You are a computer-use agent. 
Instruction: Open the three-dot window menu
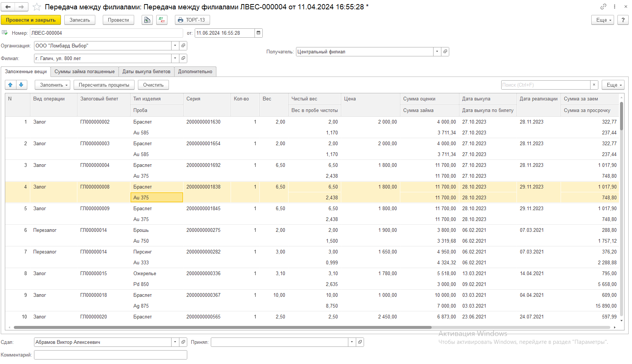[614, 6]
